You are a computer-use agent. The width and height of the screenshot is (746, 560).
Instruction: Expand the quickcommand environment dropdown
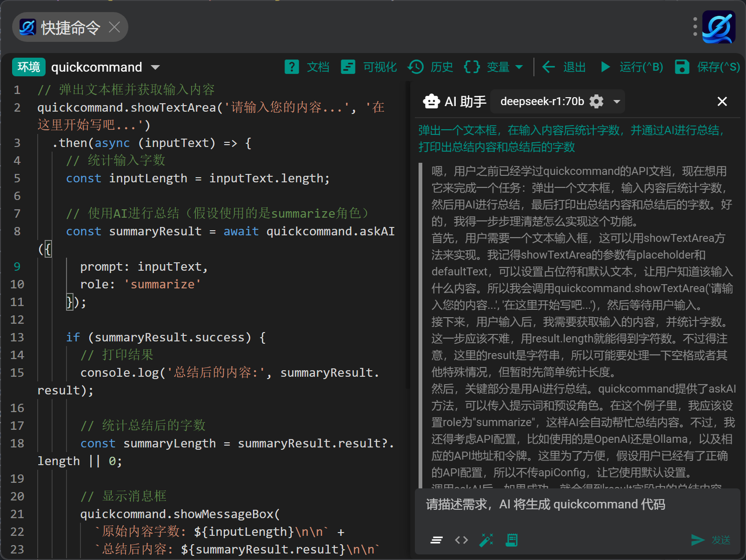155,67
